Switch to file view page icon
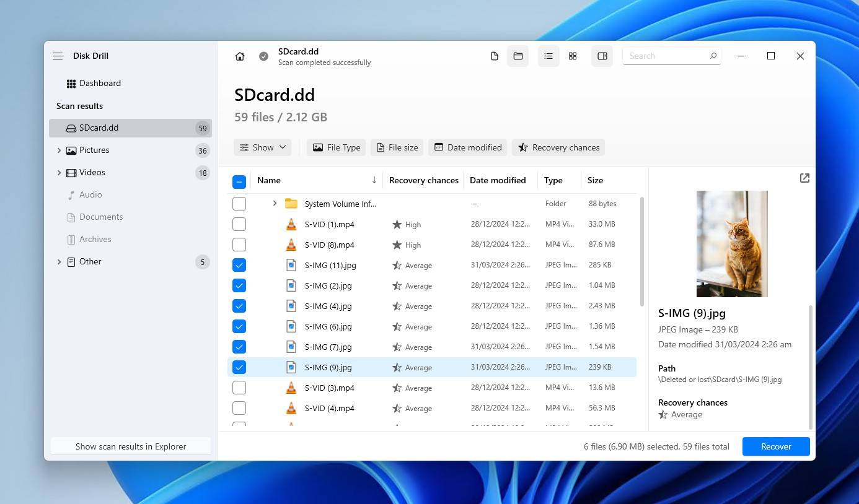Viewport: 859px width, 504px height. click(x=494, y=56)
